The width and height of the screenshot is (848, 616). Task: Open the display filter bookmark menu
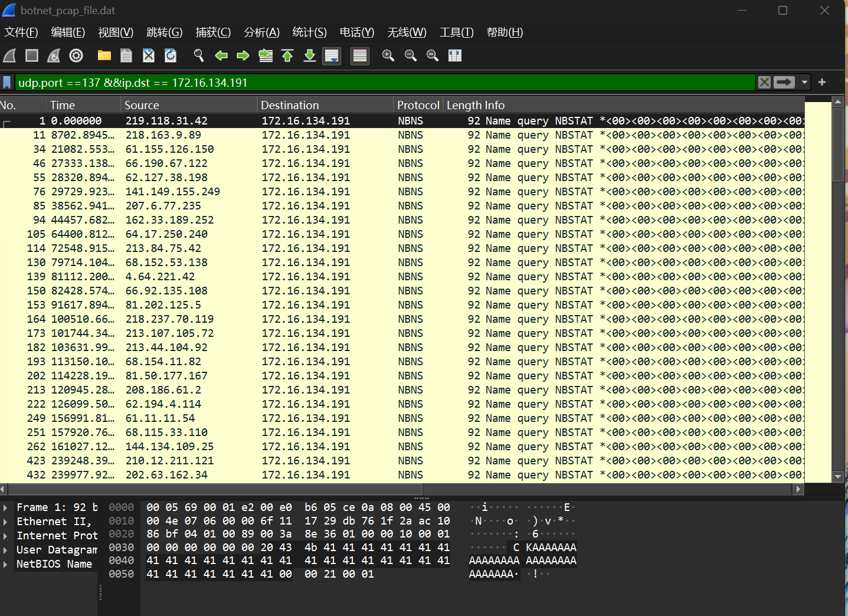click(7, 83)
